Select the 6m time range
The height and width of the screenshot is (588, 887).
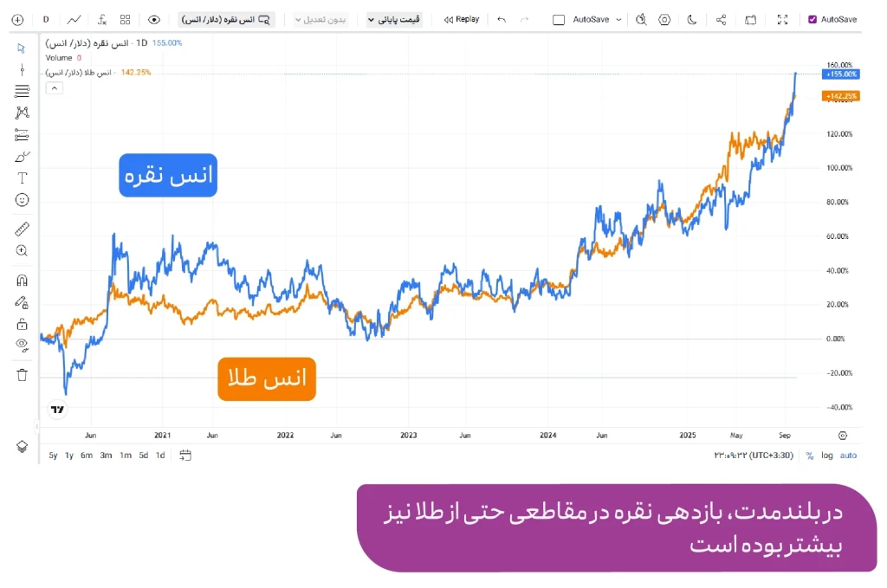(87, 456)
